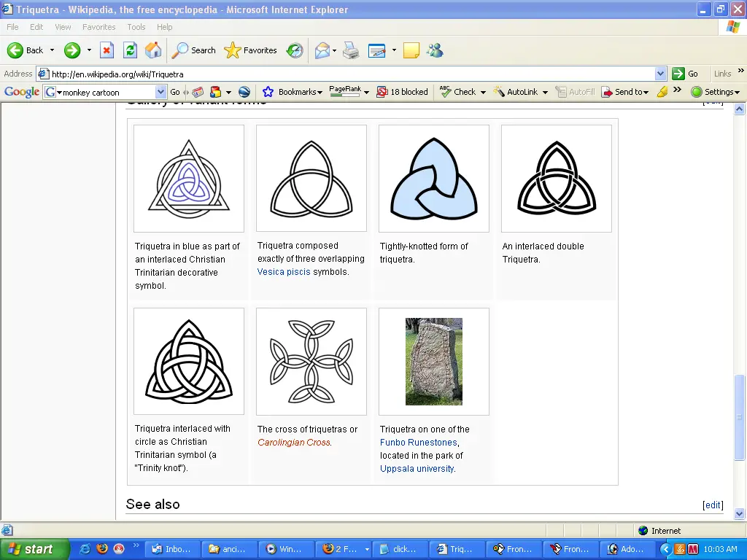Click the page scrollbar up arrow
The height and width of the screenshot is (560, 747).
coord(740,109)
